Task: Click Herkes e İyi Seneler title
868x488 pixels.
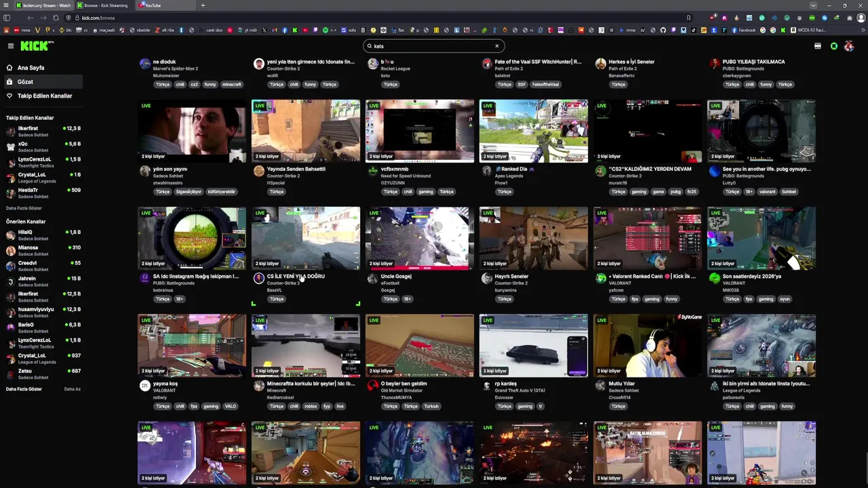Action: click(x=631, y=62)
